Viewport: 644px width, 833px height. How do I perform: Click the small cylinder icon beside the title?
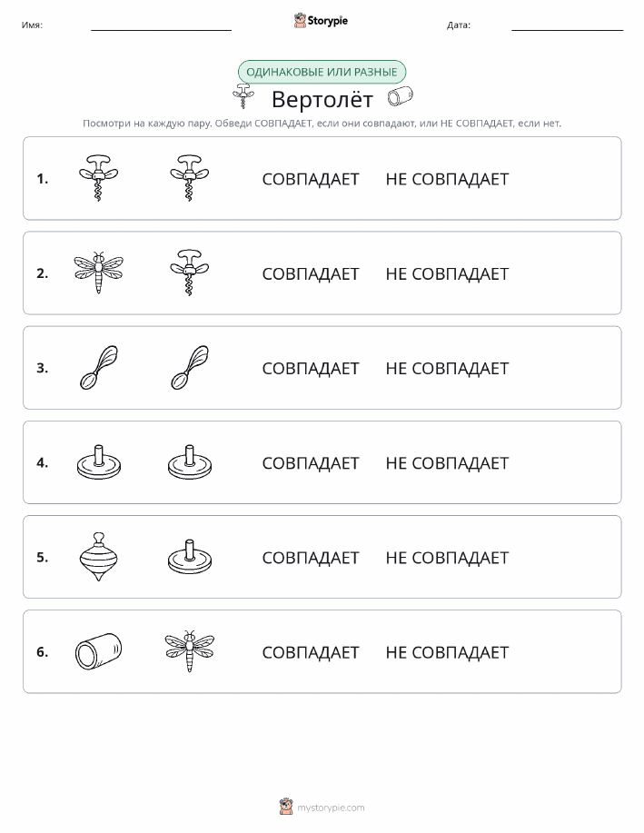400,95
